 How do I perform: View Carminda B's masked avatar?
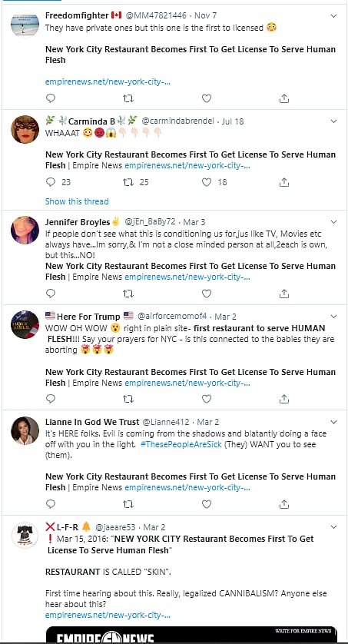coord(25,129)
